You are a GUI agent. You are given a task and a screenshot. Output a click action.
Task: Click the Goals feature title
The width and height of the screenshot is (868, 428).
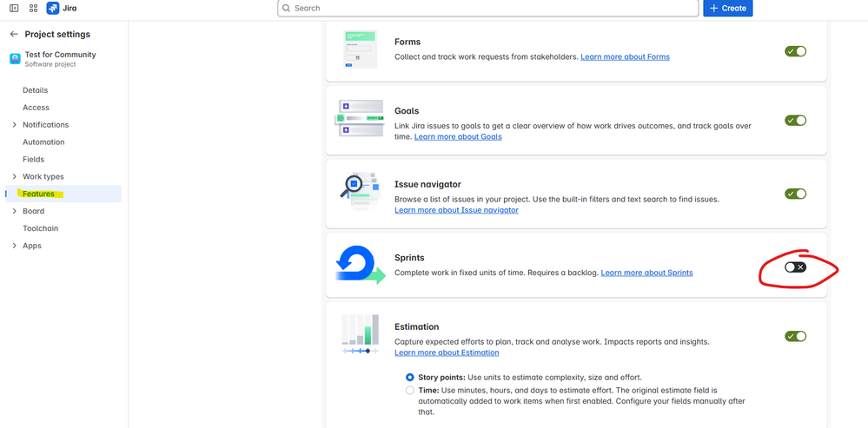(407, 110)
